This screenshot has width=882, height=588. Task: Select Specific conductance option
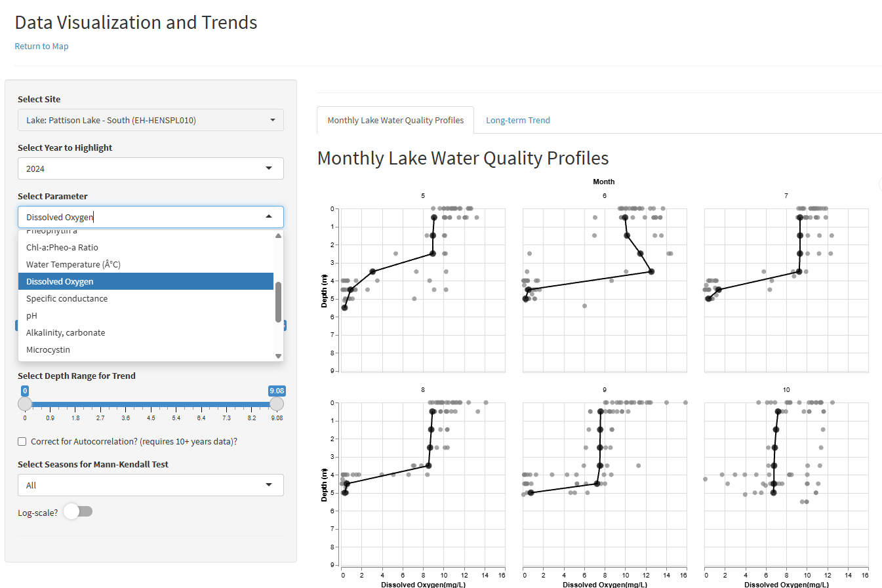67,298
